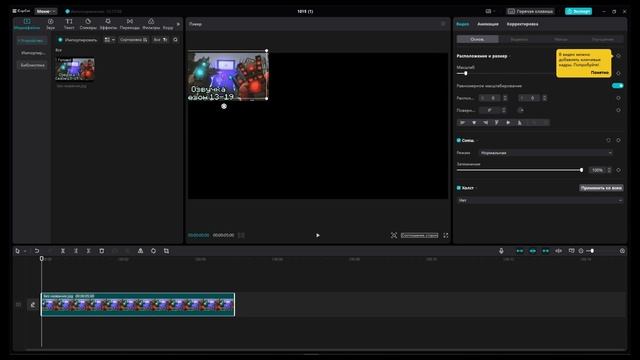Click the Mirror (flip) timeline tool
640x360 pixels.
click(140, 251)
